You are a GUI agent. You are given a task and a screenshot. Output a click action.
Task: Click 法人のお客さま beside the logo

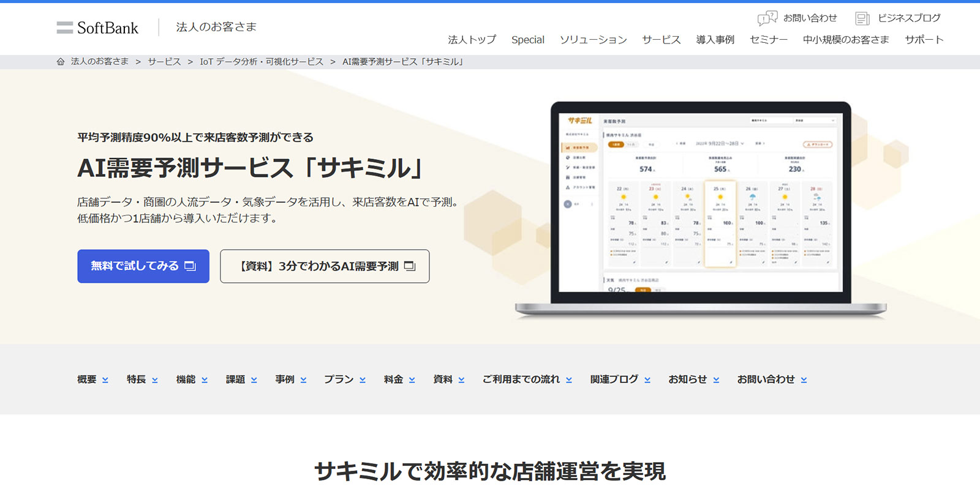pyautogui.click(x=216, y=27)
